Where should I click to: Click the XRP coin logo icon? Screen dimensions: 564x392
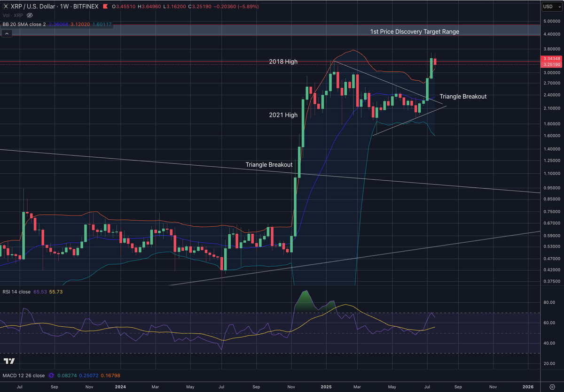coord(6,7)
